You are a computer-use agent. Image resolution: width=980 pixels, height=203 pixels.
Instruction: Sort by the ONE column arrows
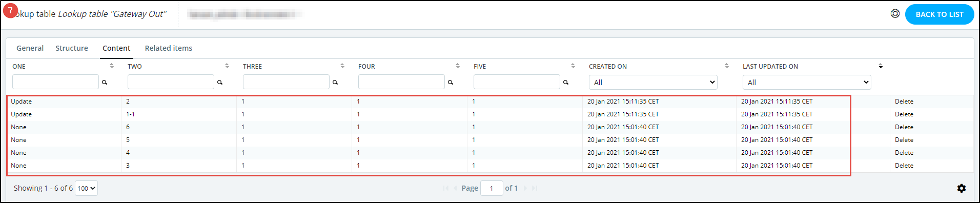coord(112,66)
